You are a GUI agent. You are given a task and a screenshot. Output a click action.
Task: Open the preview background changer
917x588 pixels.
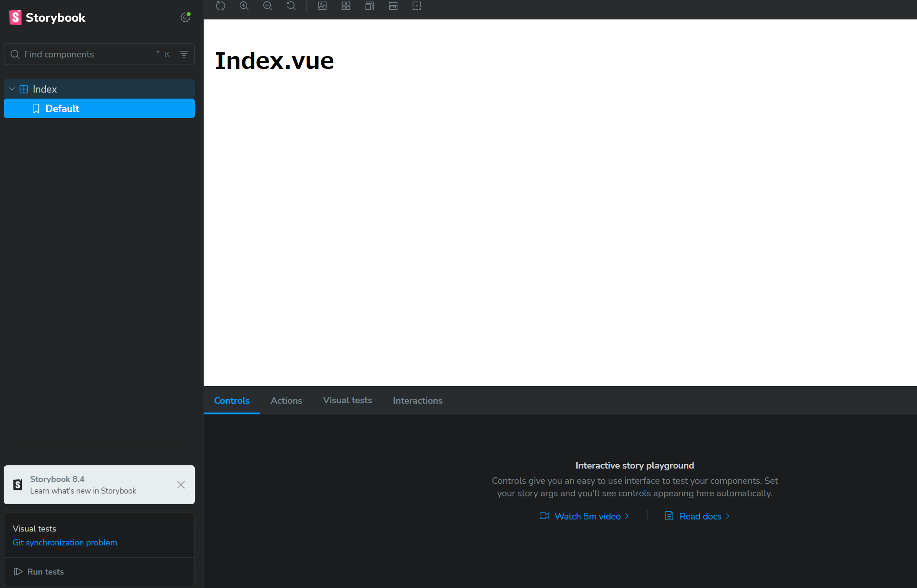coord(322,6)
